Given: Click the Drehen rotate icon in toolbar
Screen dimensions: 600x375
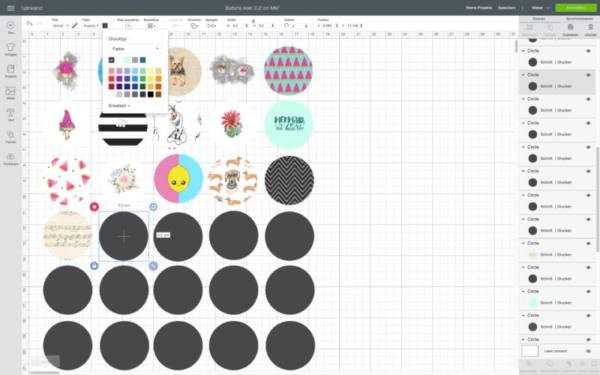Looking at the screenshot, I should click(287, 26).
